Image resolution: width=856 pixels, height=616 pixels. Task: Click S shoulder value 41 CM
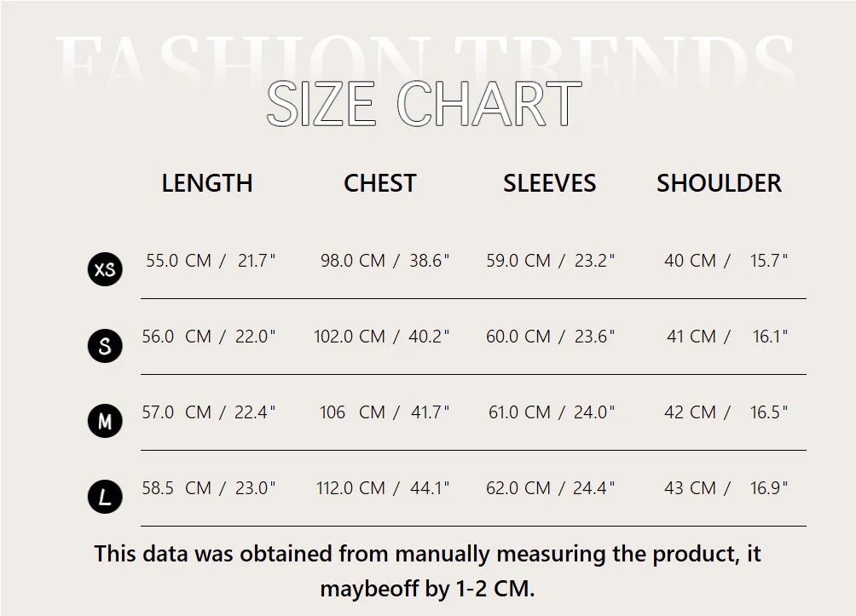pos(691,337)
